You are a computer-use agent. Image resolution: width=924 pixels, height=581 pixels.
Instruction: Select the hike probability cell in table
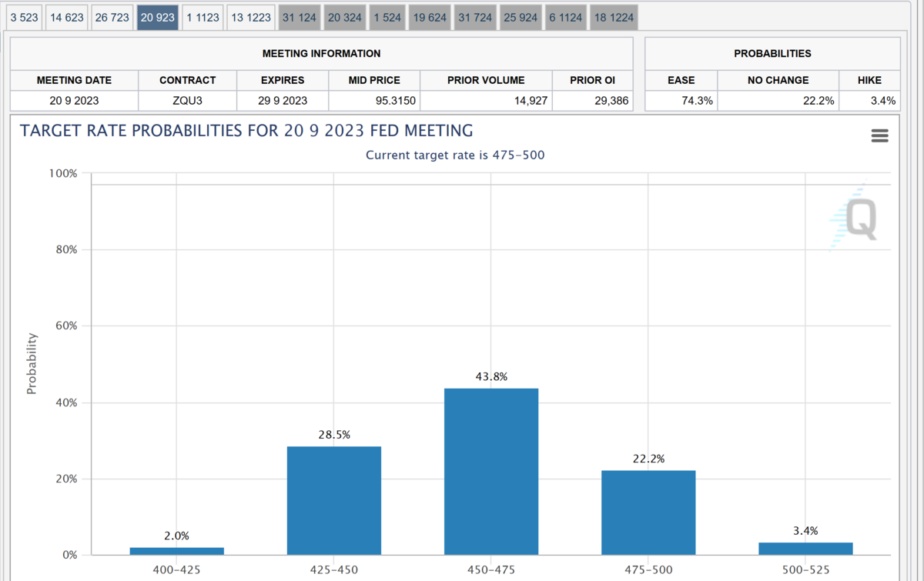click(x=870, y=100)
